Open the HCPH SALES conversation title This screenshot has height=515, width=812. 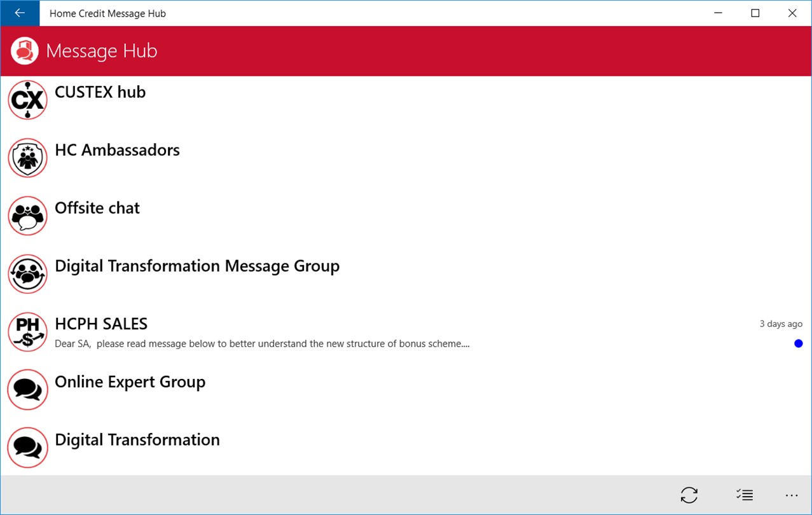pos(101,324)
